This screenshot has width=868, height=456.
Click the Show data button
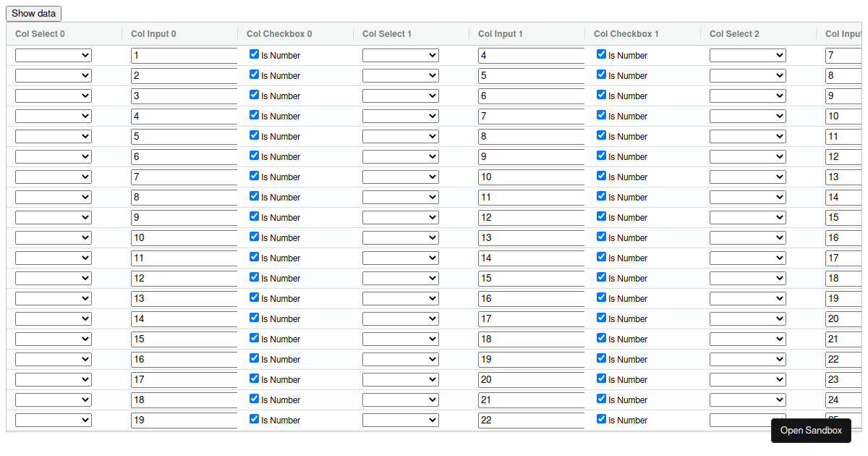tap(33, 13)
